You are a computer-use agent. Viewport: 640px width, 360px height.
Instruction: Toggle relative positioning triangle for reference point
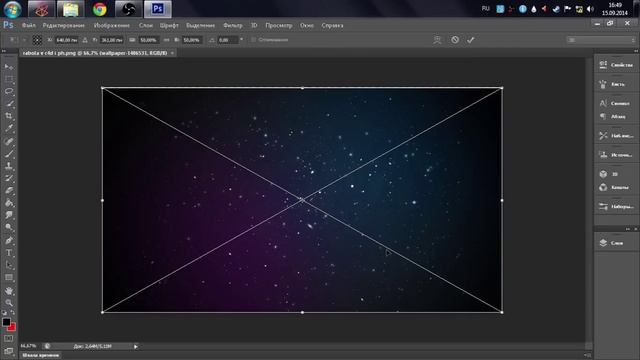point(85,40)
